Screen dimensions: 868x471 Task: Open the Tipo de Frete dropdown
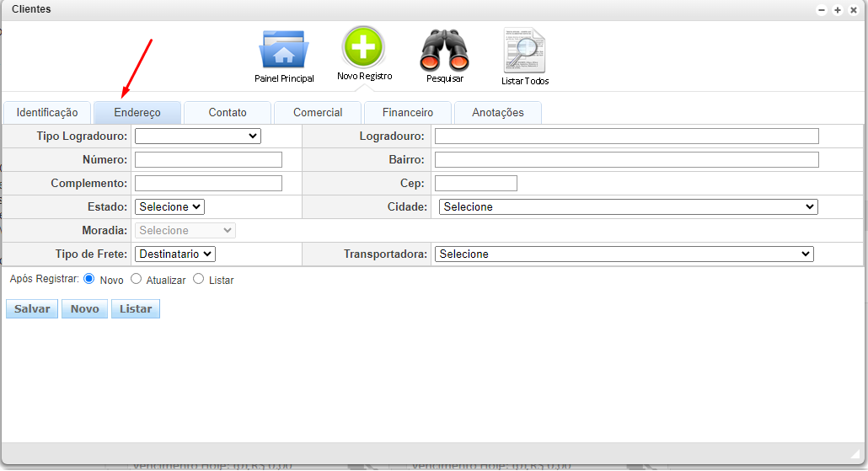coord(175,254)
